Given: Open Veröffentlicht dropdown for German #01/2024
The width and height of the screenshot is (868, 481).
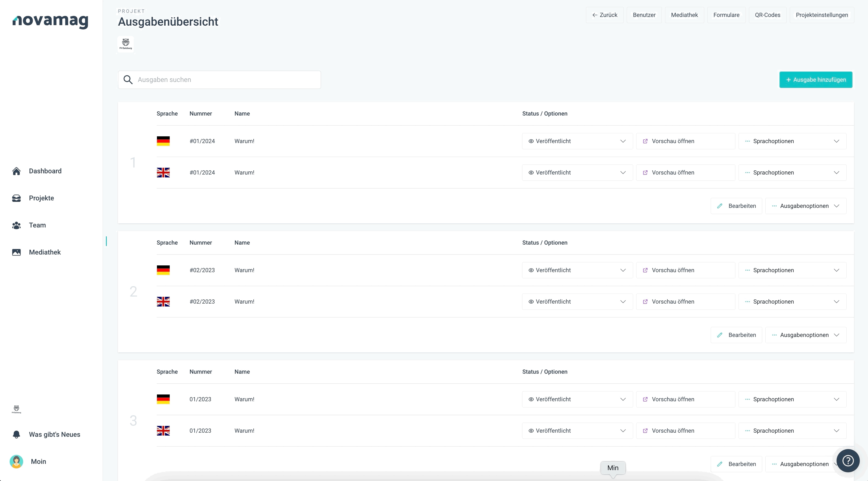Looking at the screenshot, I should click(578, 141).
